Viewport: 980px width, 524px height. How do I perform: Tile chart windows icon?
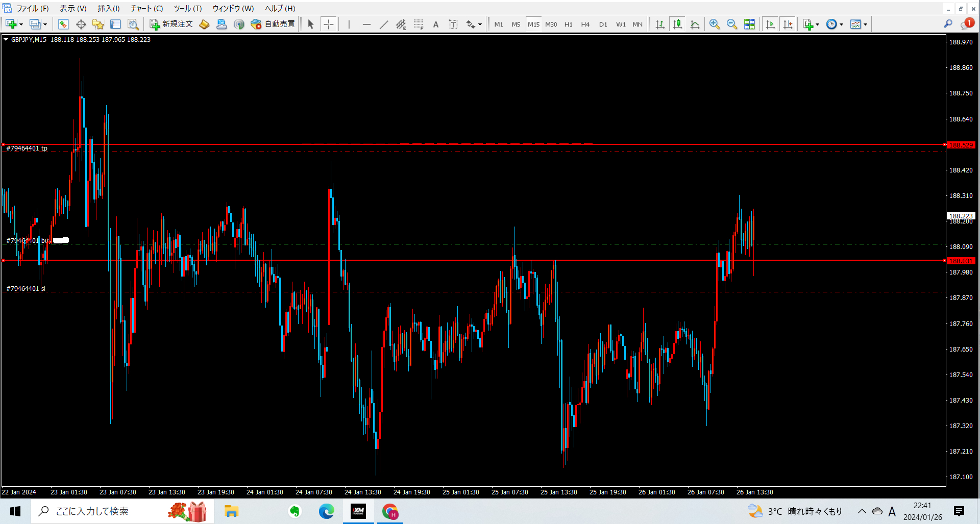(x=749, y=24)
